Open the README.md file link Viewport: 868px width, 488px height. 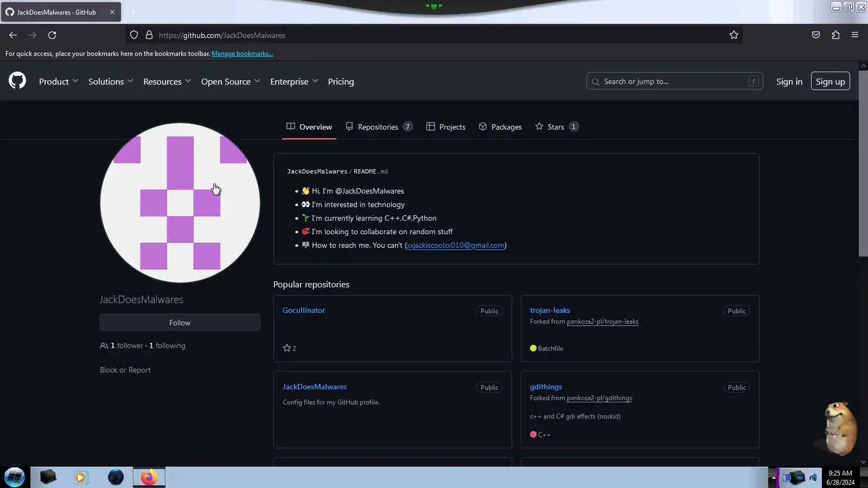point(371,171)
